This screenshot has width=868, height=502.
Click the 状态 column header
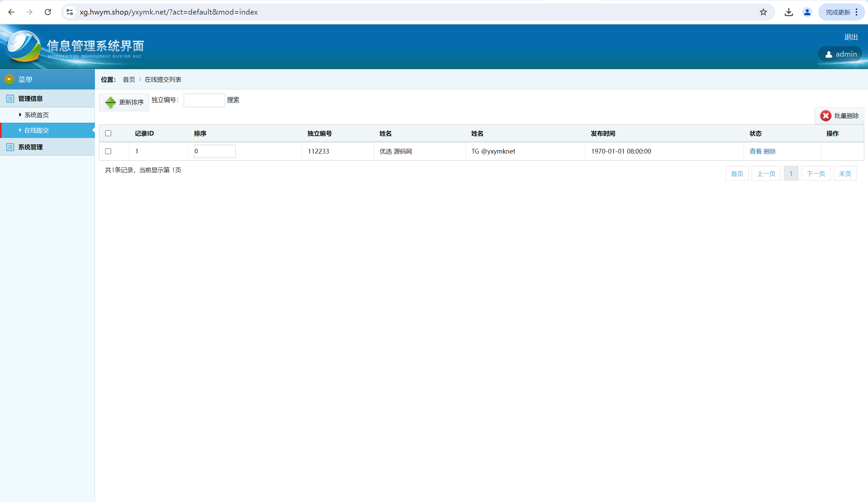pos(755,134)
